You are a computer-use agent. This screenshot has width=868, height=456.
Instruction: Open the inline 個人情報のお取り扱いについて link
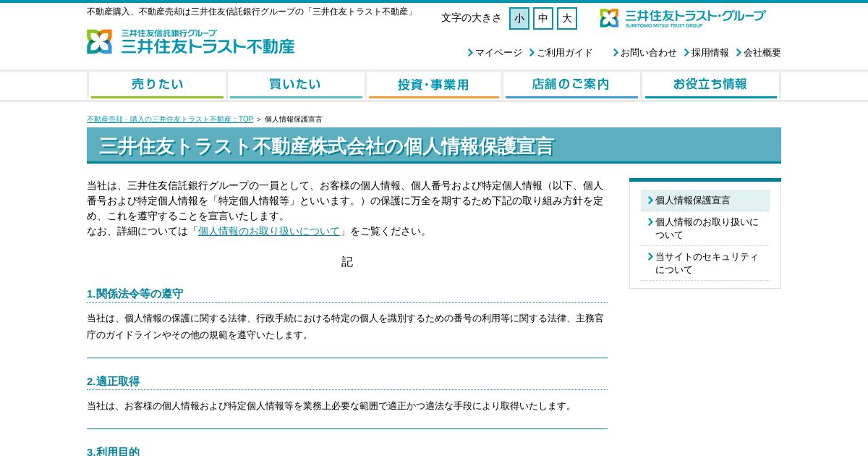(269, 232)
